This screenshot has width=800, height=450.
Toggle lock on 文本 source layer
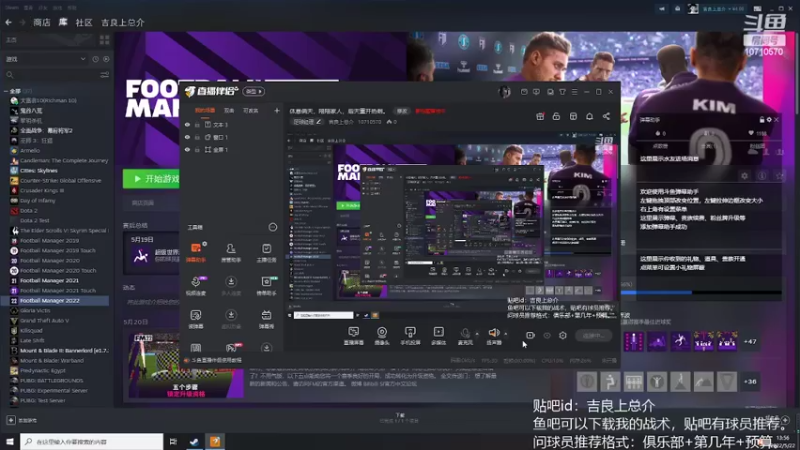click(197, 124)
